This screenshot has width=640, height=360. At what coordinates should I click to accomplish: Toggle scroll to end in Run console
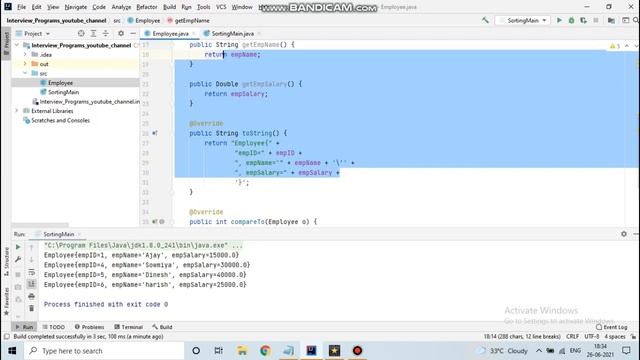31,284
